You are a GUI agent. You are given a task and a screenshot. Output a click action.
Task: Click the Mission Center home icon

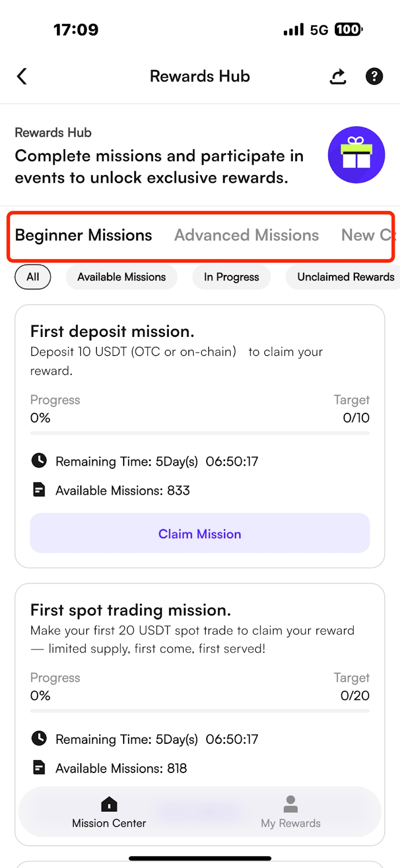point(109,803)
